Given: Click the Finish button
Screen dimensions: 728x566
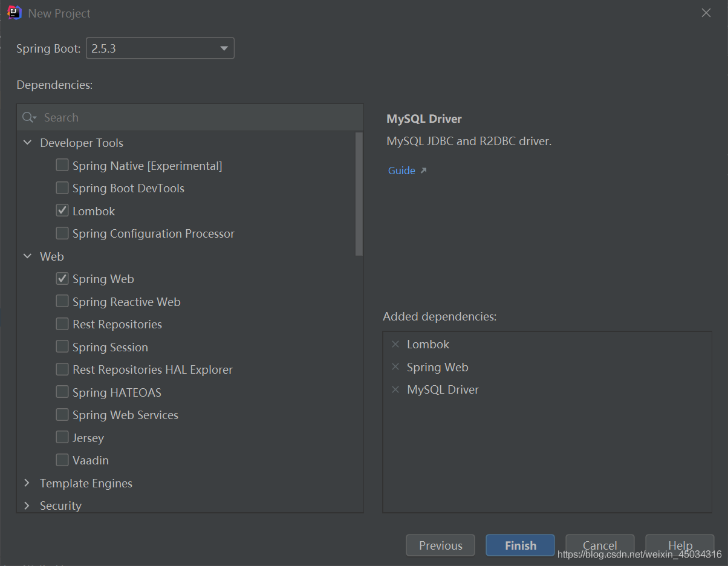Looking at the screenshot, I should click(x=520, y=545).
